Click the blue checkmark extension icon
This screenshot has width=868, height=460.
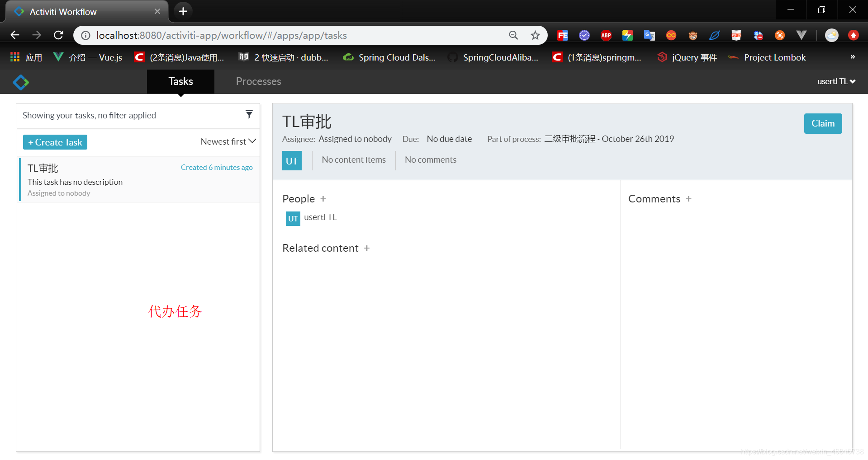(584, 35)
